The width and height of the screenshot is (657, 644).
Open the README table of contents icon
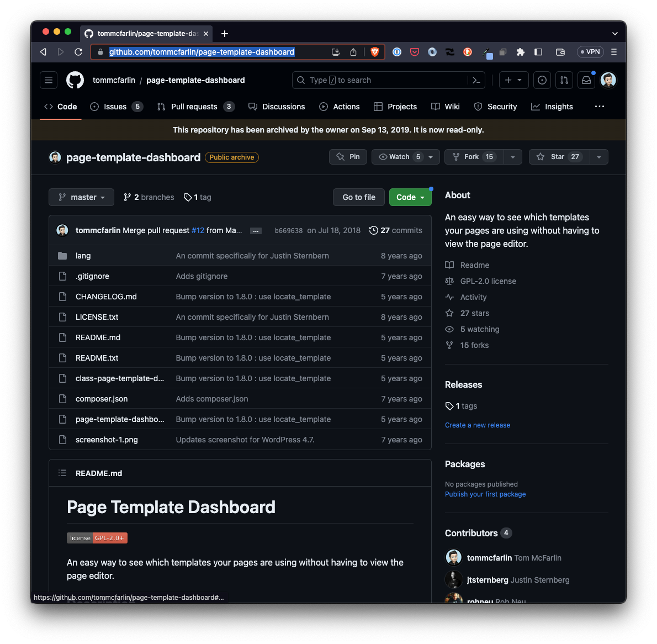point(62,473)
